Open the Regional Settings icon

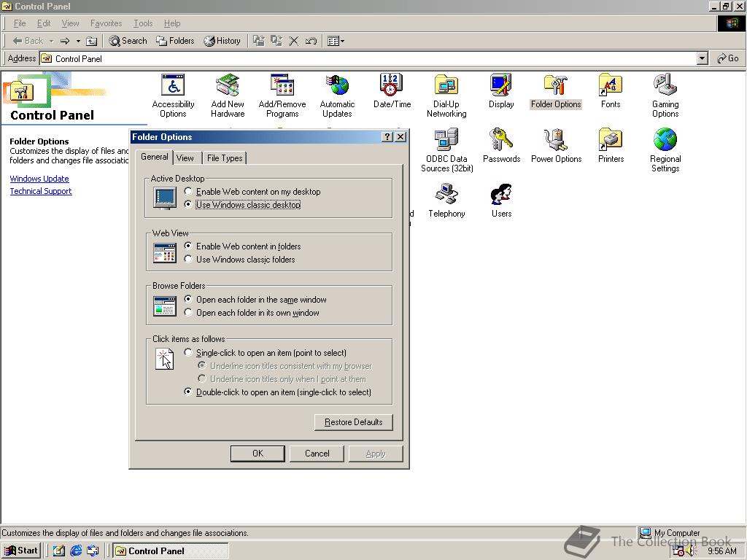click(665, 150)
